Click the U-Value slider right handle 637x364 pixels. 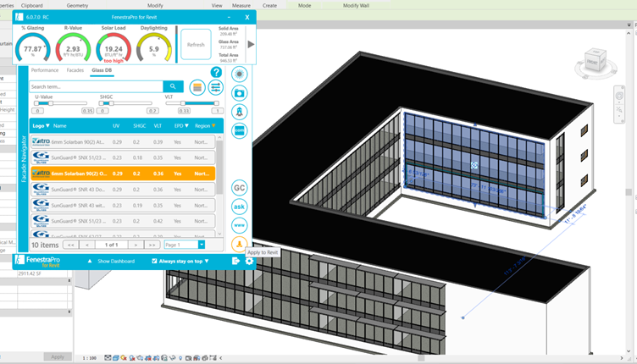[x=51, y=103]
